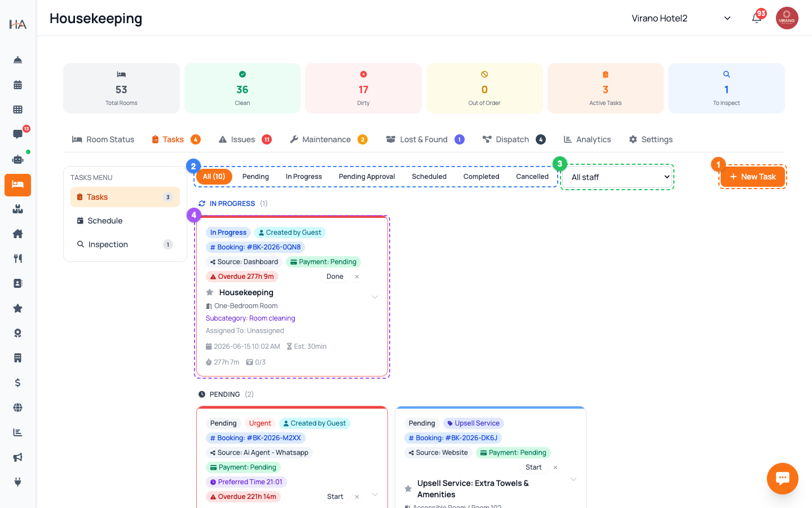Open the Virano profile avatar

[x=787, y=18]
